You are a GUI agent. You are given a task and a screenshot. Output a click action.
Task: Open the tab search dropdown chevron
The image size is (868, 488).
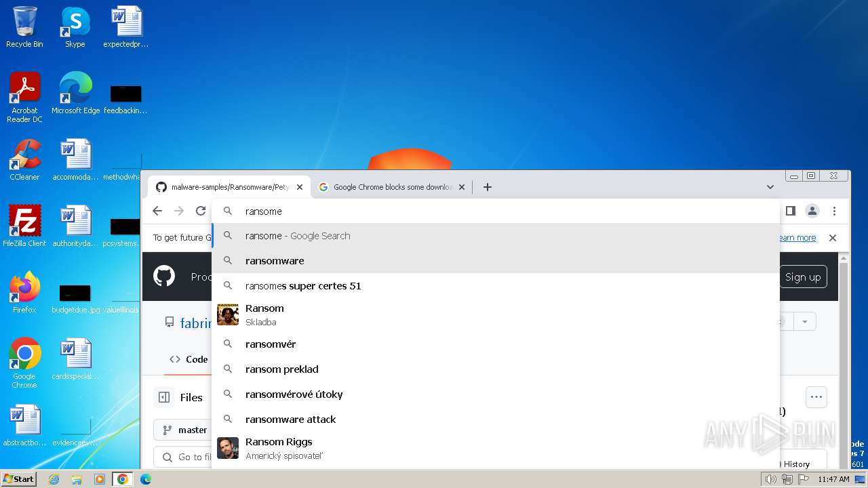coord(770,187)
